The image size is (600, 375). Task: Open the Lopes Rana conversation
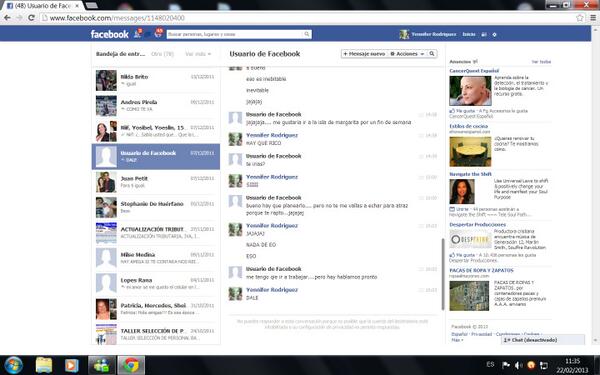[x=156, y=283]
